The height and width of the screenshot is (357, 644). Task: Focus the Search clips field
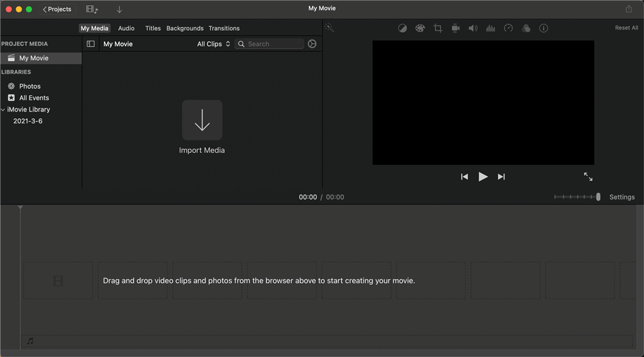(269, 44)
